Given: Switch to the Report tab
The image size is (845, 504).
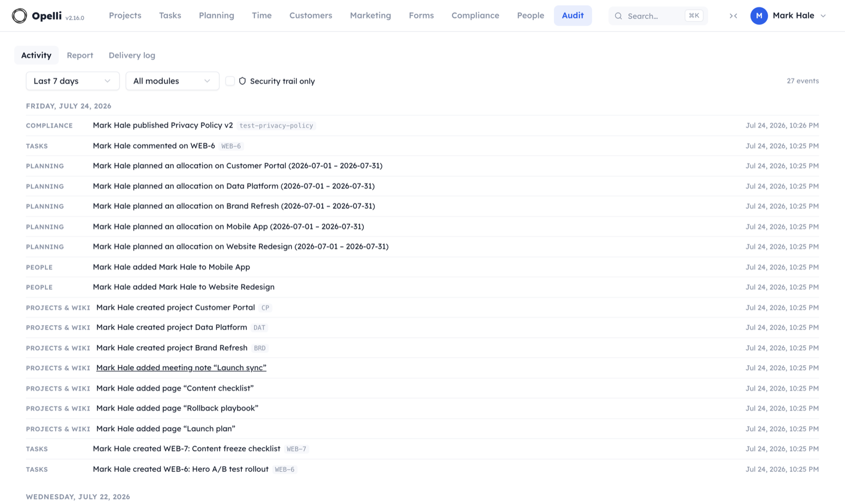Looking at the screenshot, I should [80, 55].
